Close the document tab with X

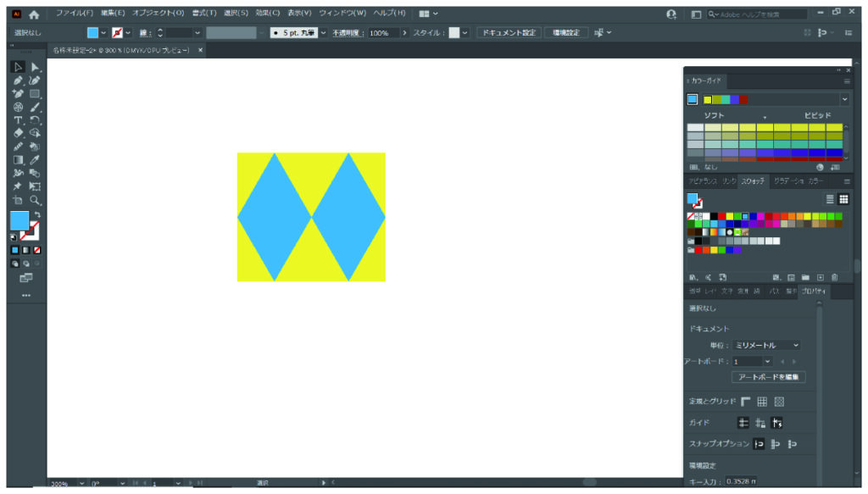pyautogui.click(x=200, y=50)
